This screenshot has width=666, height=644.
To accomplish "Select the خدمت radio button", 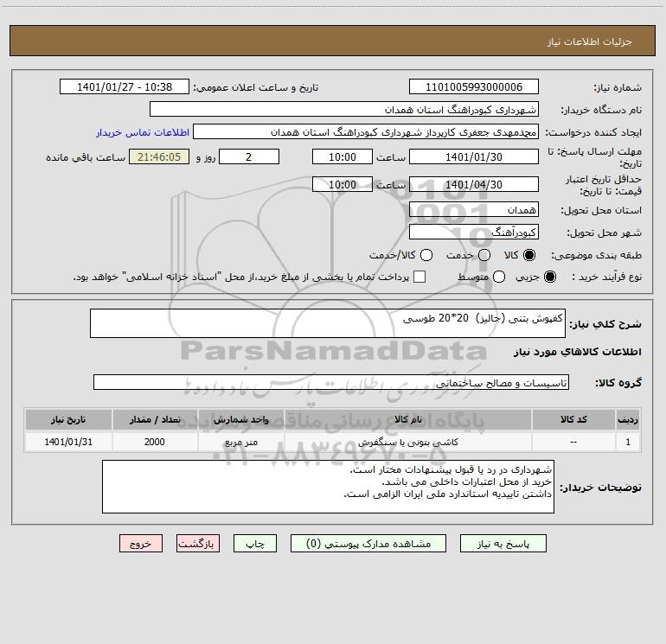I will [484, 255].
